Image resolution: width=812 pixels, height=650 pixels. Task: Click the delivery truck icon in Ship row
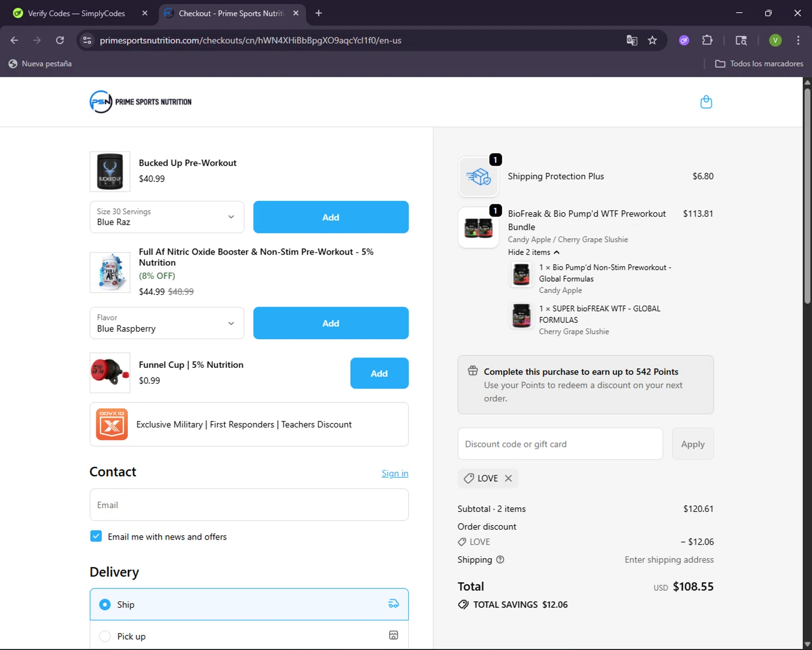394,604
